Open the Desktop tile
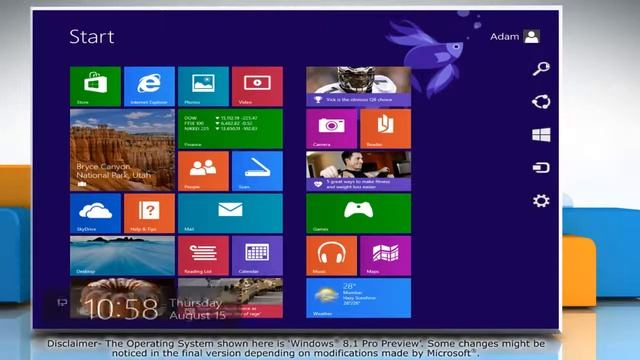Image resolution: width=640 pixels, height=360 pixels. 122,256
